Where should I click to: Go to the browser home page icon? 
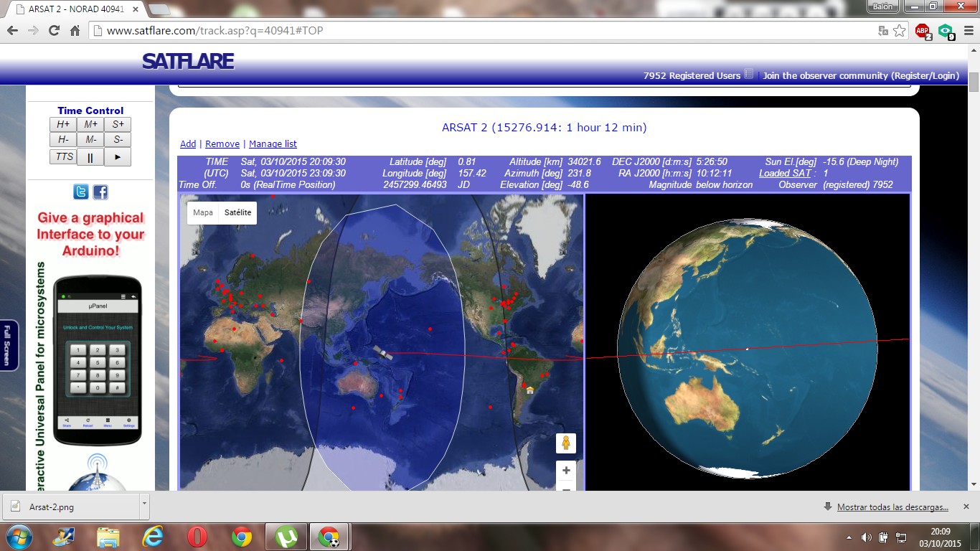(x=75, y=31)
